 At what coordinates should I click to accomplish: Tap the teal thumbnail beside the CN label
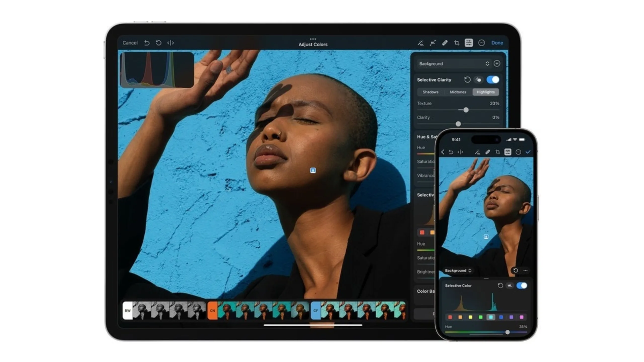(x=227, y=311)
